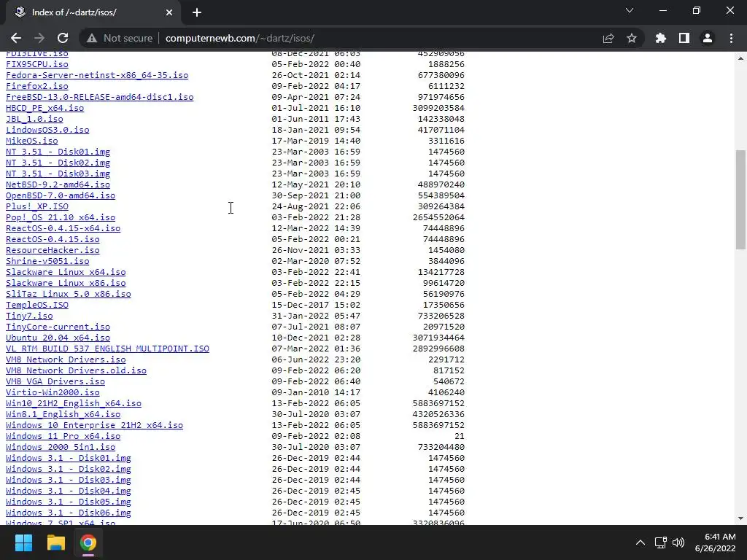Download ResourceHacker.iso

pyautogui.click(x=53, y=251)
